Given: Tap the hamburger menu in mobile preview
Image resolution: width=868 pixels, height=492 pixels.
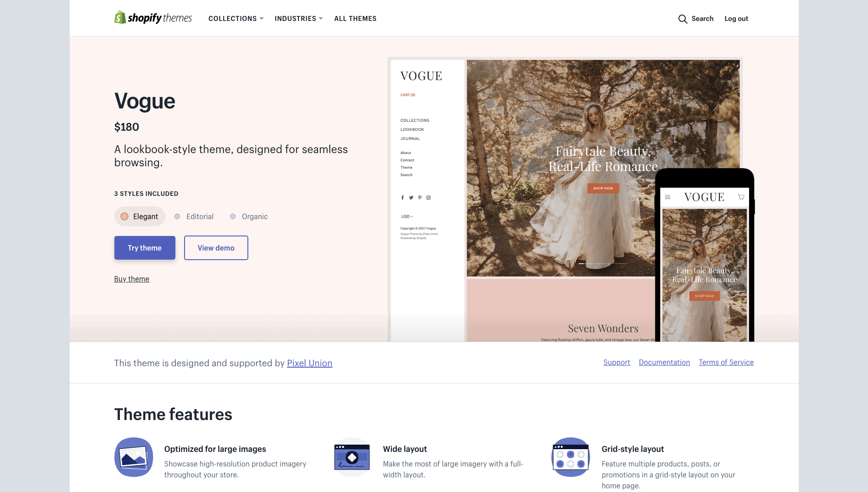Looking at the screenshot, I should pos(668,197).
